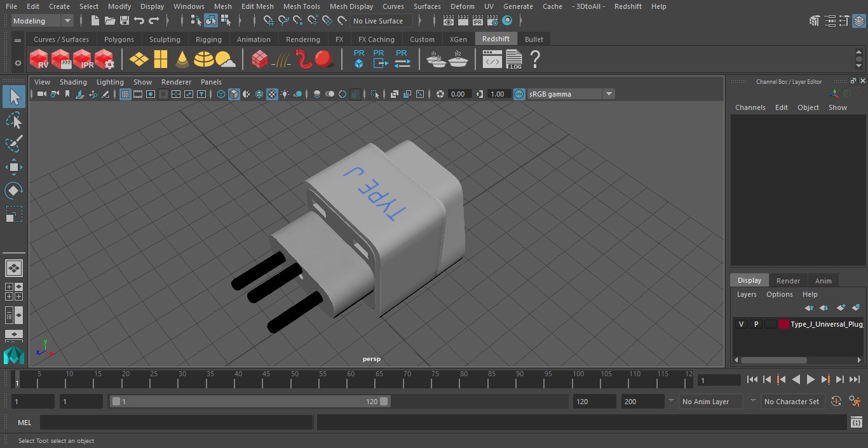Open the Auto Keyframe key icon

coord(836,401)
